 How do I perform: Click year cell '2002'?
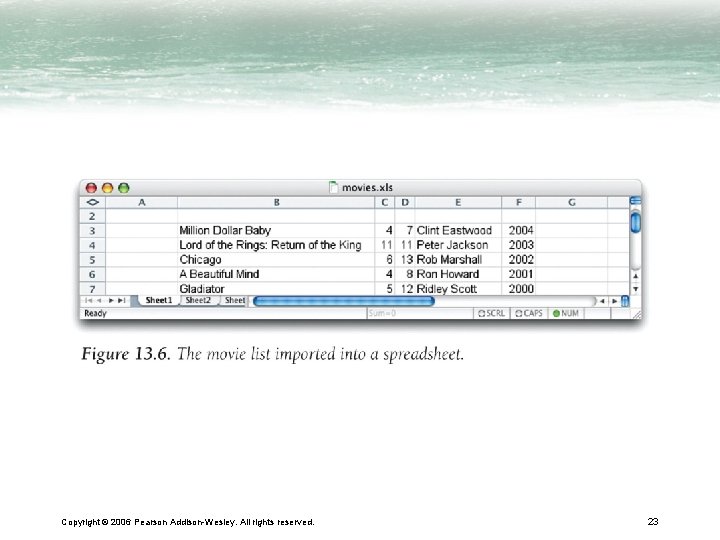518,260
